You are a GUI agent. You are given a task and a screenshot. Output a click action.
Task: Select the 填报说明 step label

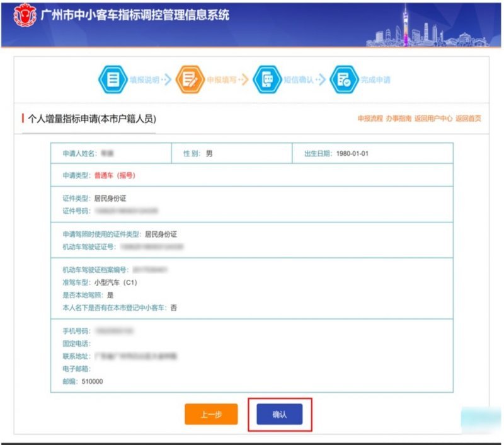pos(144,81)
